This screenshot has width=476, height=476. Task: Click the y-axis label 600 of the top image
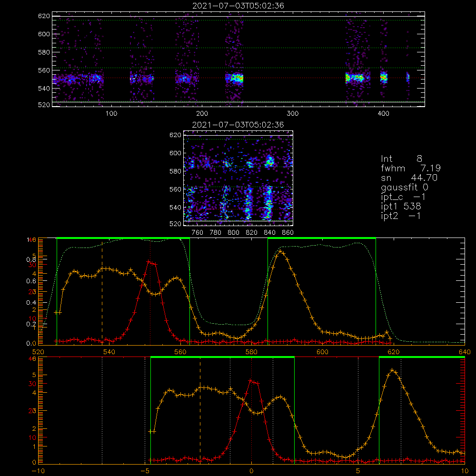[x=44, y=34]
